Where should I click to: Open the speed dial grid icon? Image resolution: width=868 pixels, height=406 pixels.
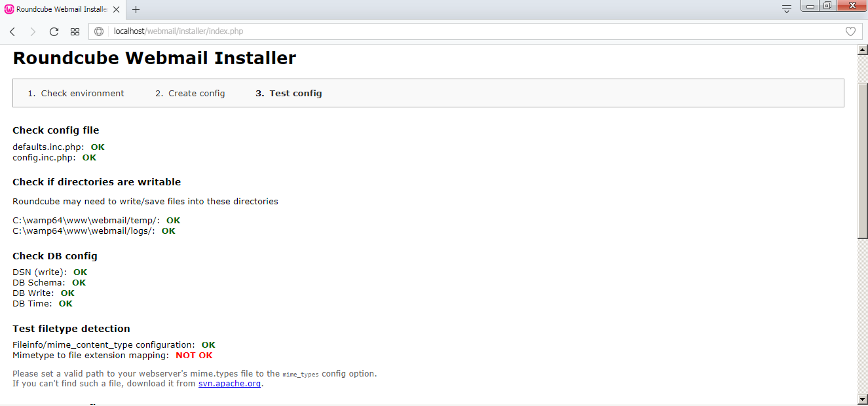point(75,31)
